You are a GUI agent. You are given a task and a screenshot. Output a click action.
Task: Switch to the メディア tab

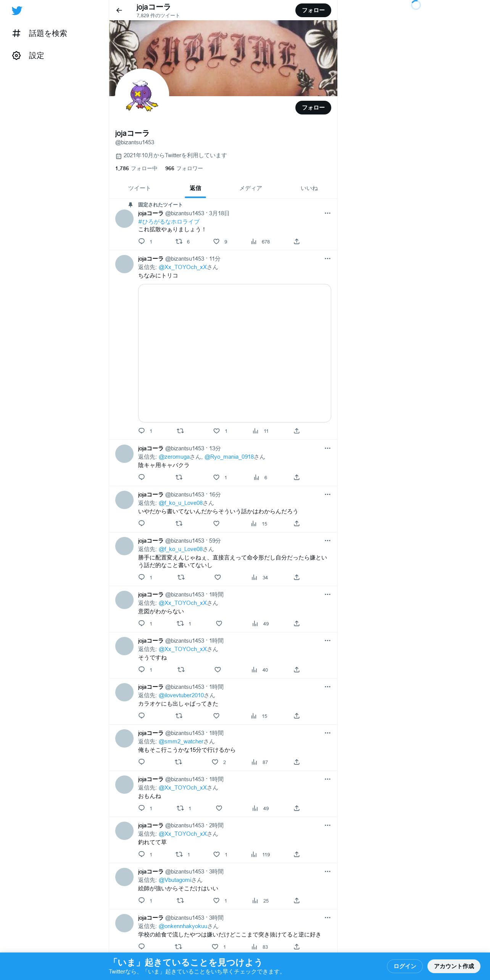[251, 188]
